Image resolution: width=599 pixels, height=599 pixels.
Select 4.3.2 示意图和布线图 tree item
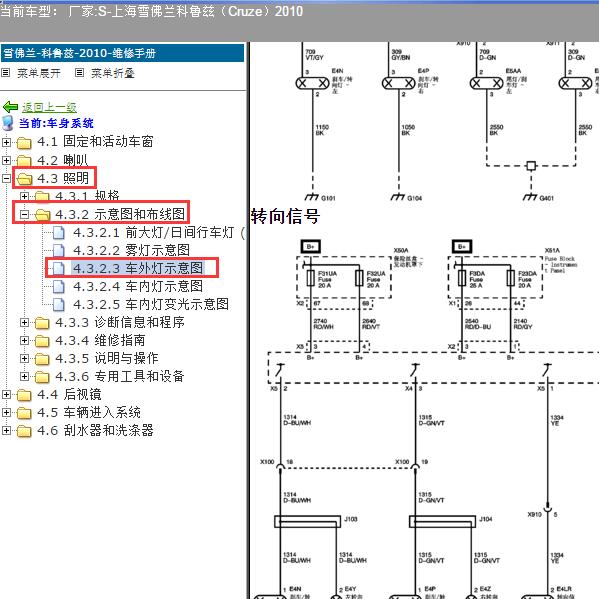pos(120,214)
